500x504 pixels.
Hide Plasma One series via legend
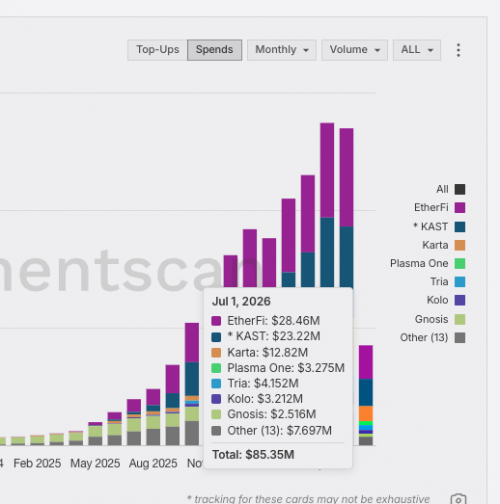tap(460, 263)
